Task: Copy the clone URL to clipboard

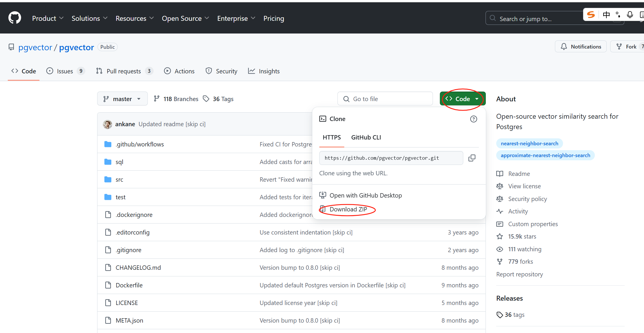Action: (x=472, y=158)
